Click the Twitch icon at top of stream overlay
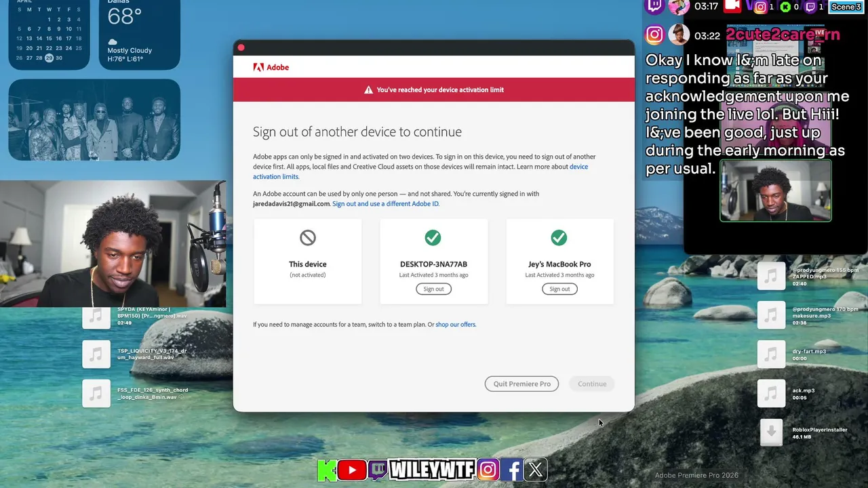 click(x=654, y=7)
